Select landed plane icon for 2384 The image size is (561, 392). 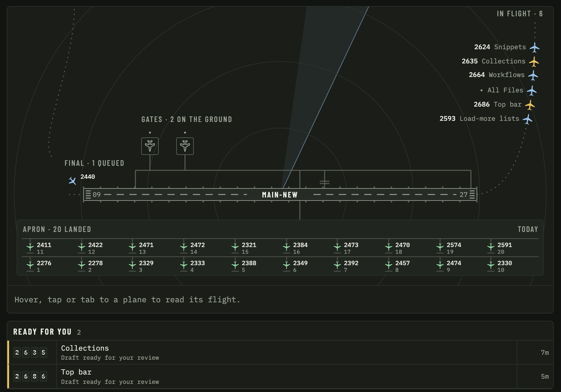[287, 248]
